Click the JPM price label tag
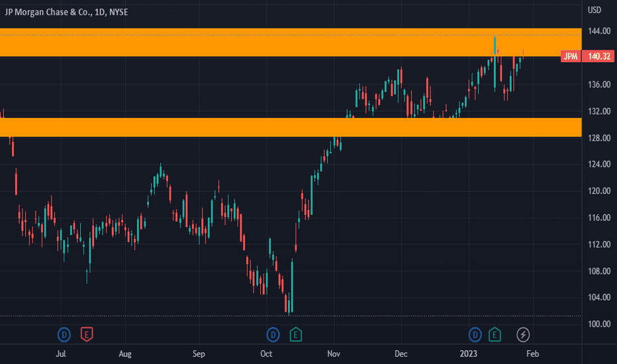 571,56
